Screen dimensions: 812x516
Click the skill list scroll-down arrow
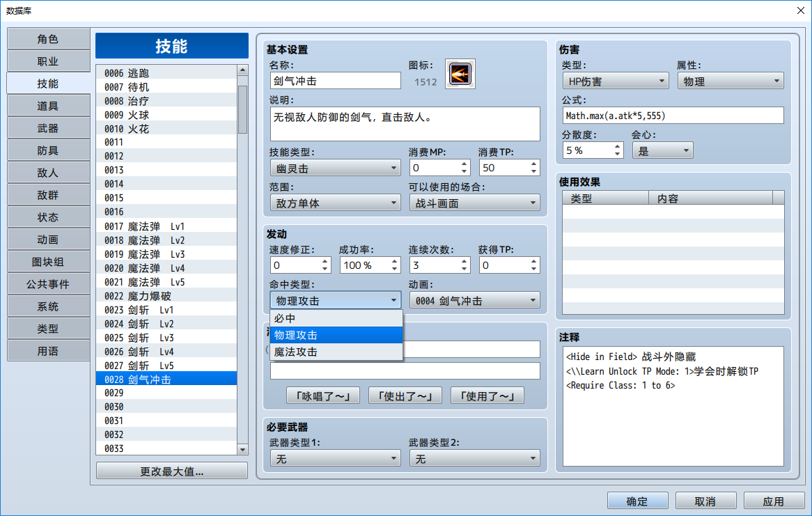click(242, 449)
